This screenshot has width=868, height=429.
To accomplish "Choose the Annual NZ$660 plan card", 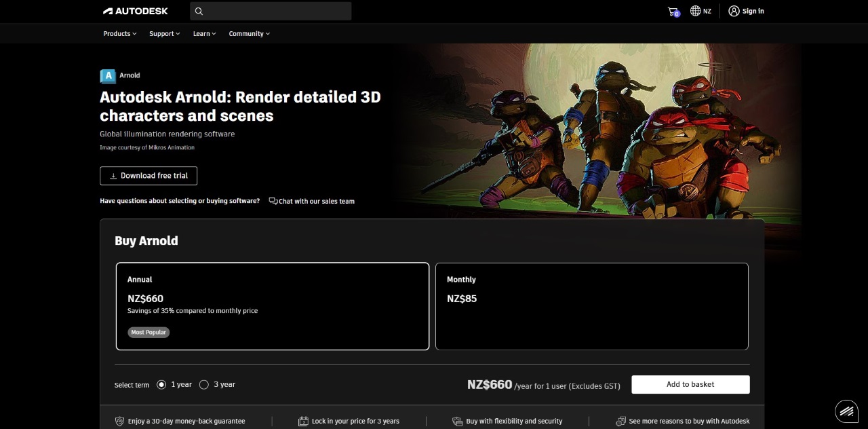I will pyautogui.click(x=273, y=306).
